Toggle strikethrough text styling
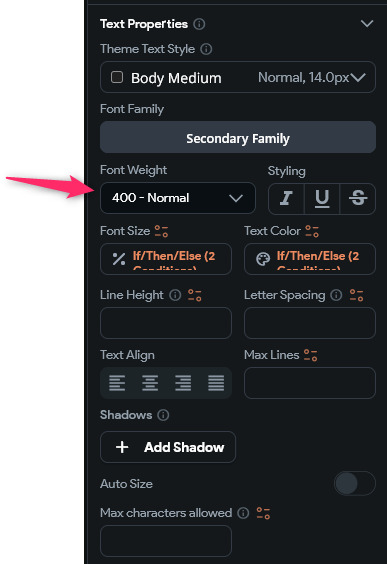This screenshot has height=564, width=387. pos(358,198)
